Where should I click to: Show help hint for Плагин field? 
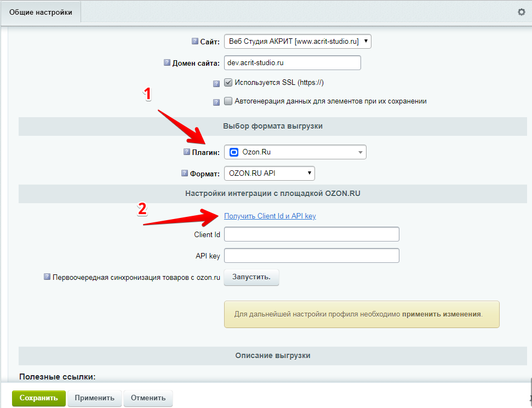pos(187,152)
